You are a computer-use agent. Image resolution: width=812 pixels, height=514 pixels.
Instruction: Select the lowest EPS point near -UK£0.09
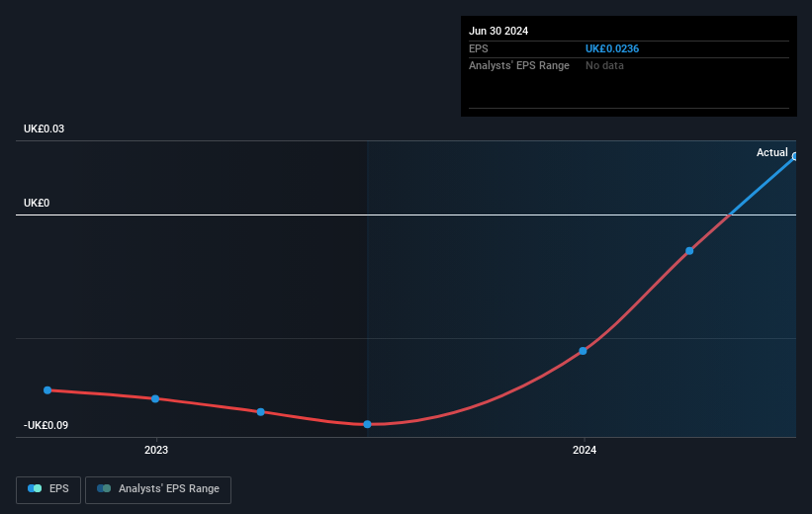click(x=367, y=424)
